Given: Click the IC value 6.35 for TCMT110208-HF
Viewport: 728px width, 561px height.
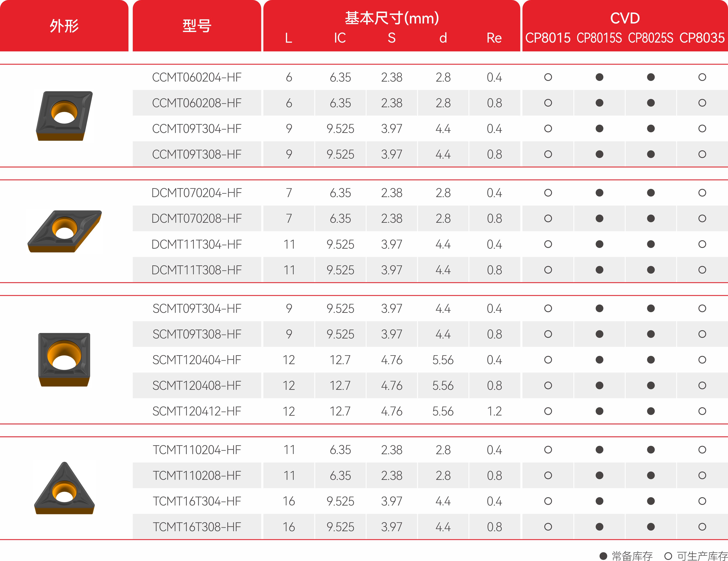Looking at the screenshot, I should [340, 475].
